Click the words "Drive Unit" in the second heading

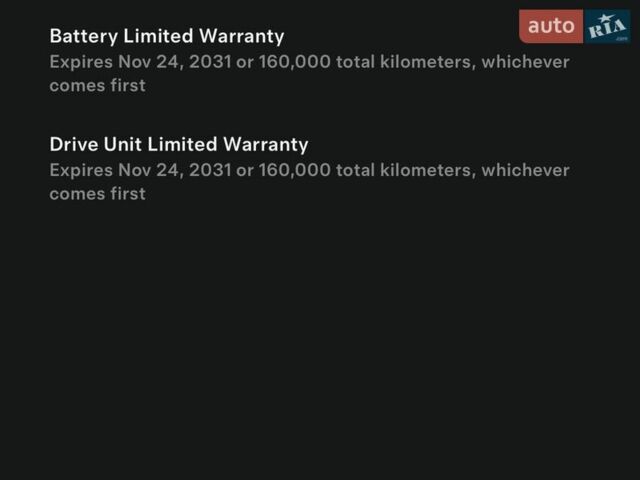pyautogui.click(x=95, y=144)
